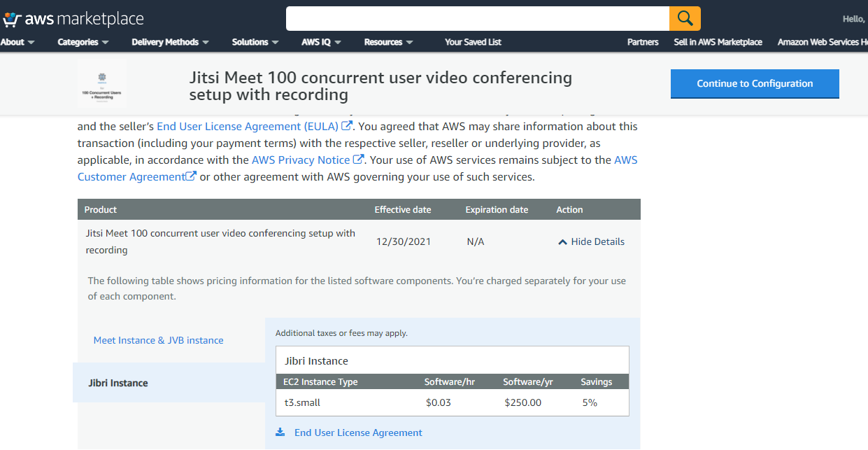Open the AWS IQ dropdown
Screen dimensions: 868x450
point(321,42)
